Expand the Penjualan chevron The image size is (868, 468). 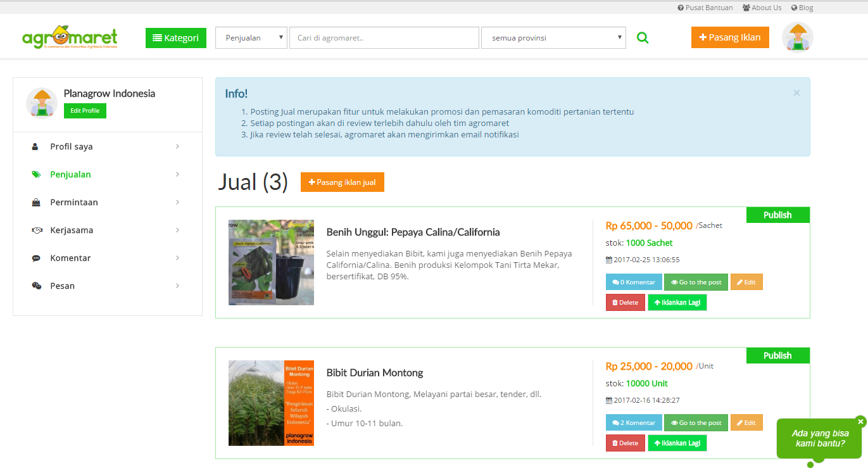tap(178, 175)
